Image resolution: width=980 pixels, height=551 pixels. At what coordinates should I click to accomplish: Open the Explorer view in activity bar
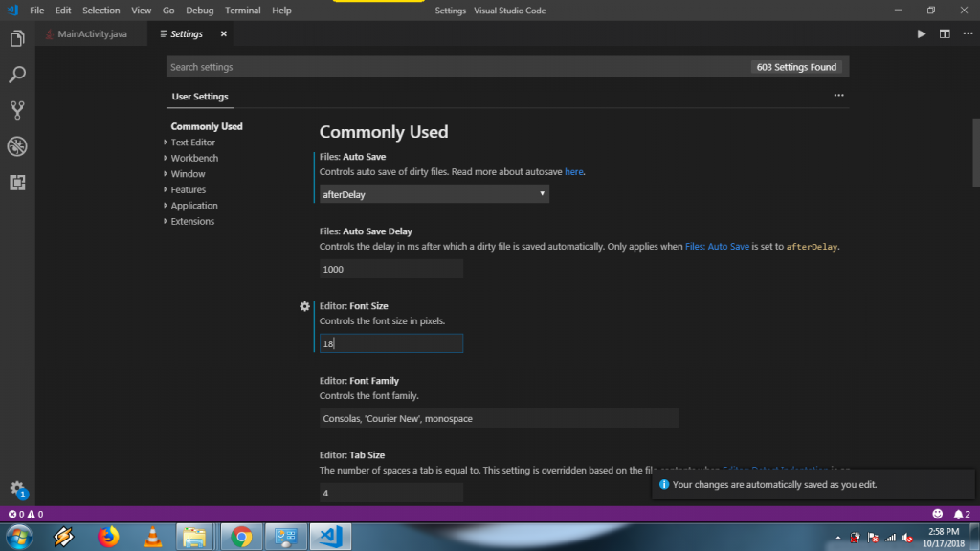pyautogui.click(x=17, y=39)
